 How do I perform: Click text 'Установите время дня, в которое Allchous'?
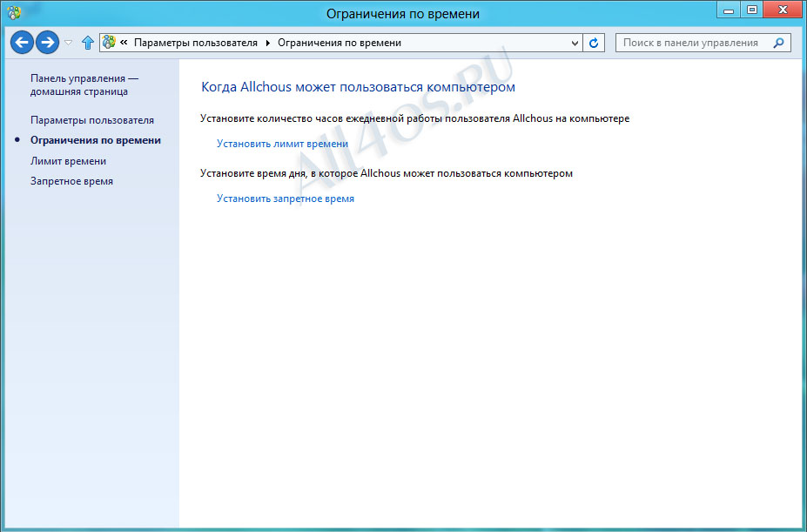tap(300, 173)
